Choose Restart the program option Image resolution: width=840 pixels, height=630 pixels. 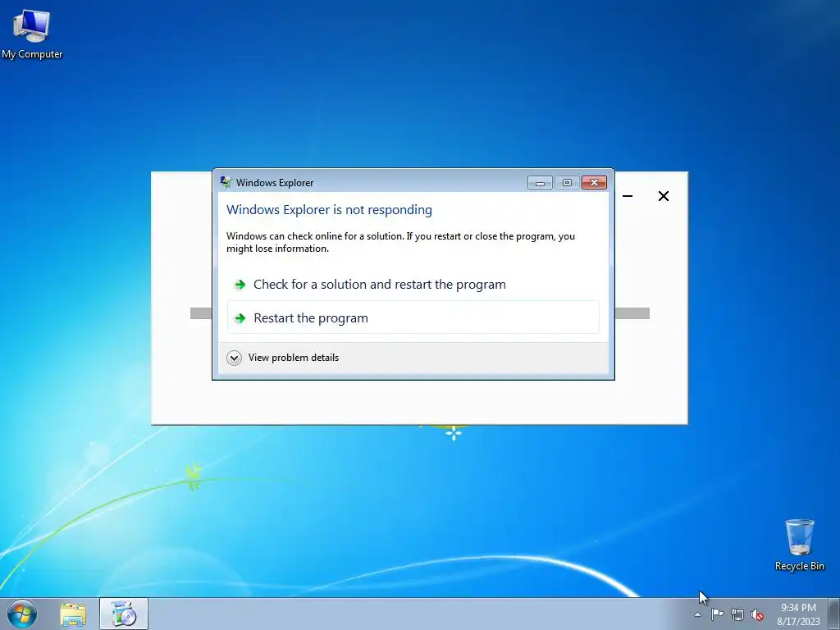413,317
